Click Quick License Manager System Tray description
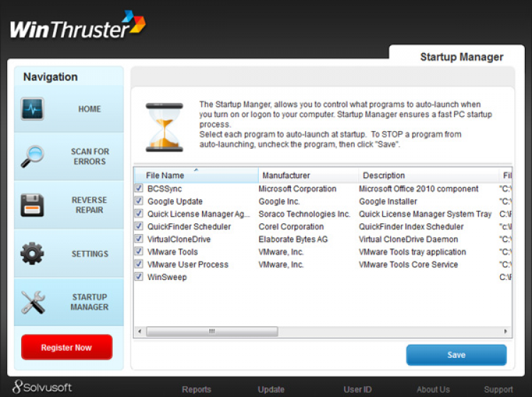The width and height of the screenshot is (532, 397). pos(425,214)
